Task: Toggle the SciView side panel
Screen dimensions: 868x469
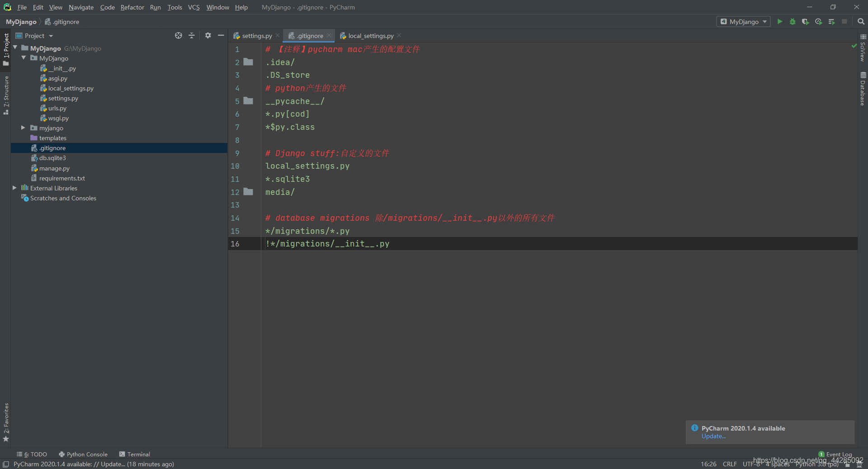Action: coord(863,48)
